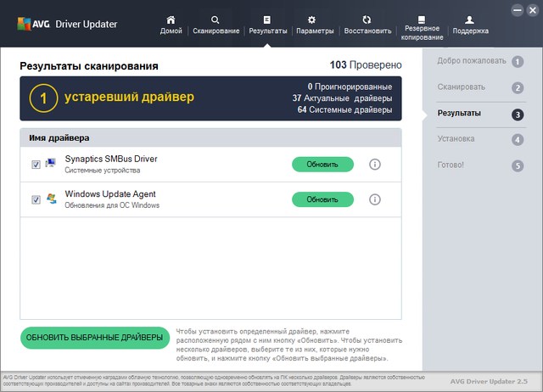Image resolution: width=543 pixels, height=392 pixels.
Task: Go to step 2 Сканировать
Action: click(480, 87)
